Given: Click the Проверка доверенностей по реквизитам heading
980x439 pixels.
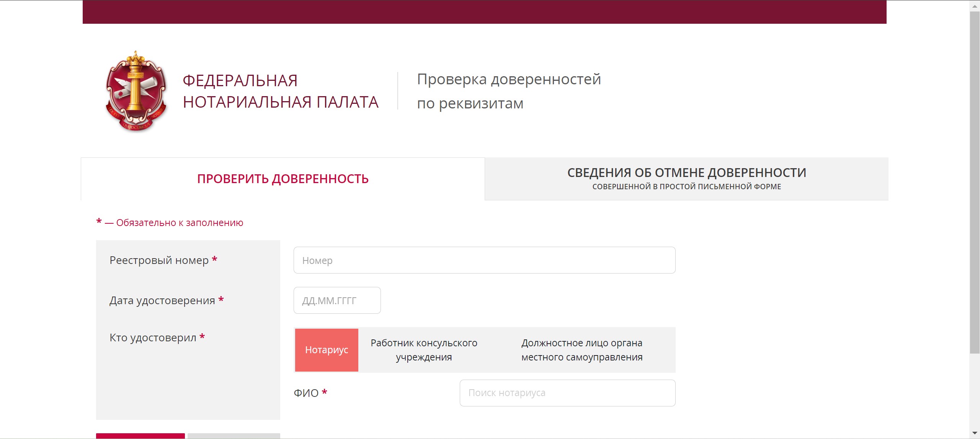Looking at the screenshot, I should point(508,91).
